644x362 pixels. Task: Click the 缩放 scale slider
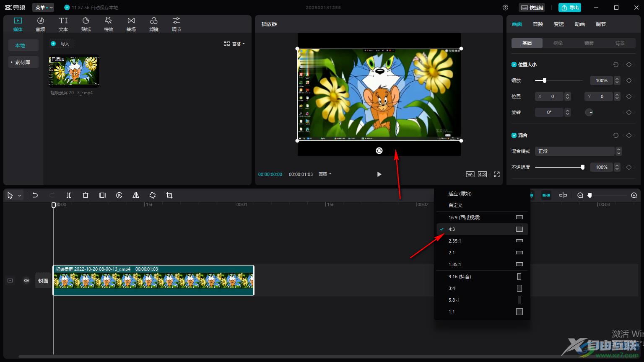tap(559, 80)
